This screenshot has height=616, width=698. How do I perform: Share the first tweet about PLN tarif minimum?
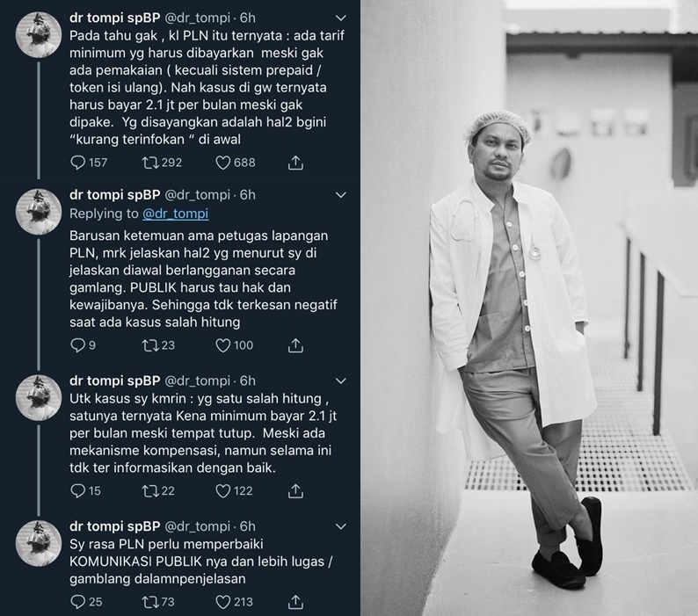(295, 163)
